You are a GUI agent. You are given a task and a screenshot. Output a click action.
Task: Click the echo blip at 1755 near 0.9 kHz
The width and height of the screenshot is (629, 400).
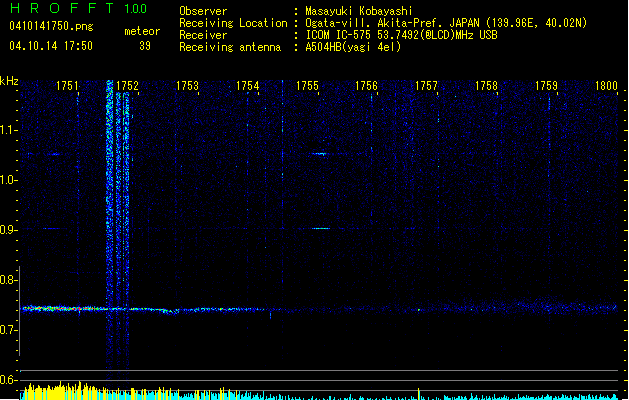321,228
